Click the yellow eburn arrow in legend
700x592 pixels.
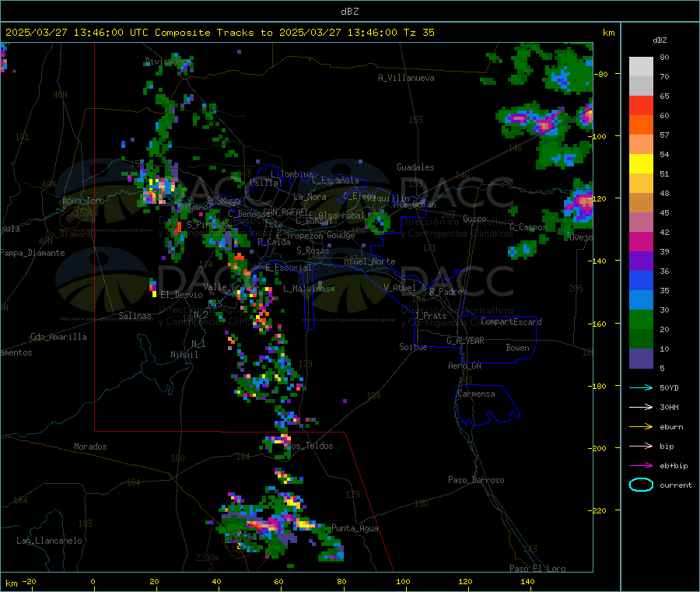tap(641, 427)
